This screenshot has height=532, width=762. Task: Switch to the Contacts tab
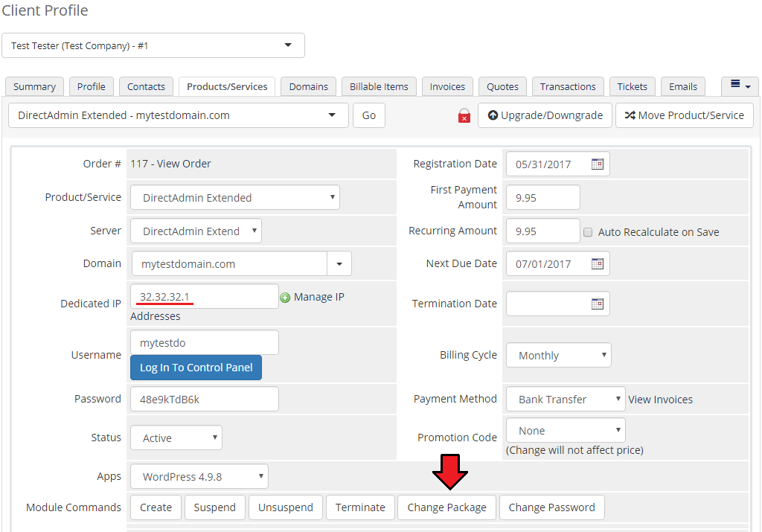tap(147, 86)
